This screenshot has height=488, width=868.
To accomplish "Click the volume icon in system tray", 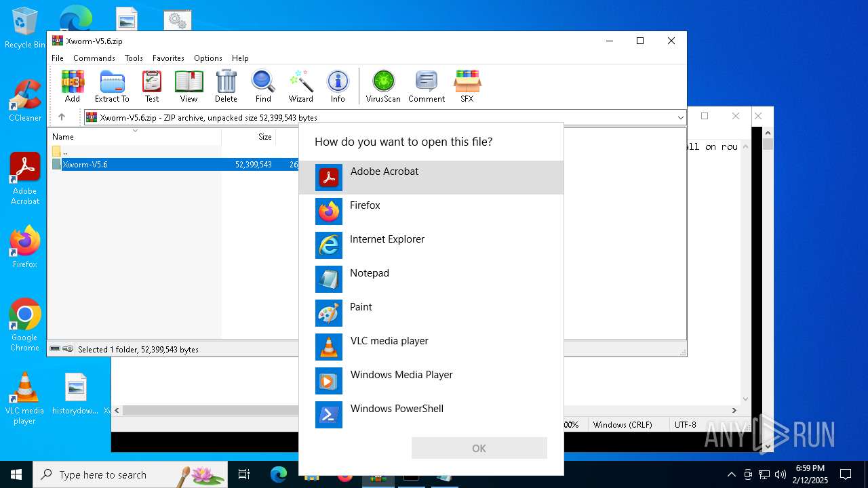I will click(781, 474).
